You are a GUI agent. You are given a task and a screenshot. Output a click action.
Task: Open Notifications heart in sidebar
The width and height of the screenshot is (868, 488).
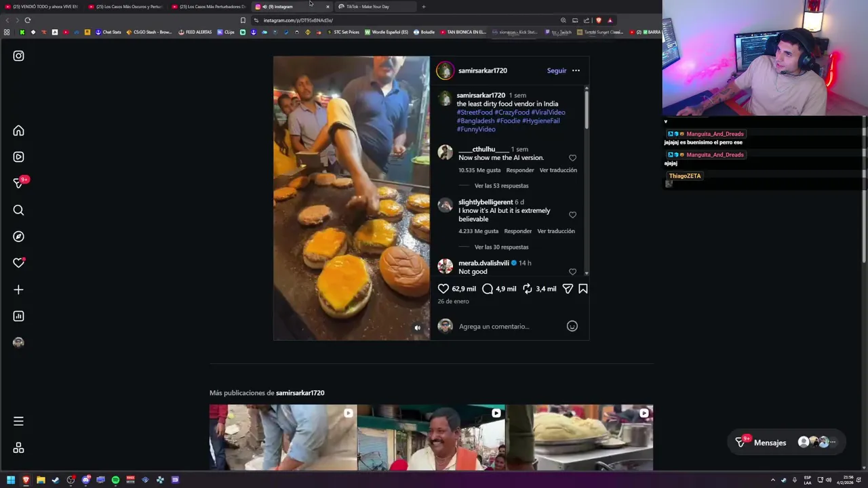(19, 263)
